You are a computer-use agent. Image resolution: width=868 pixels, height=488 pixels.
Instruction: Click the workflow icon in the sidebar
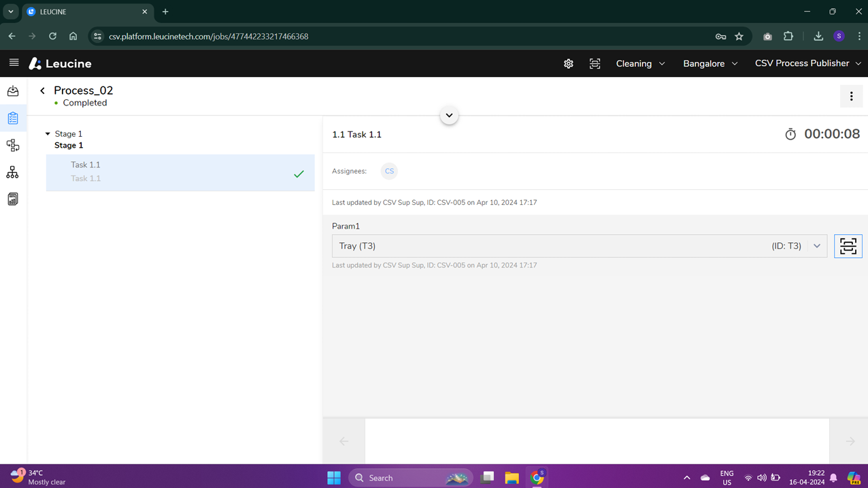(12, 145)
